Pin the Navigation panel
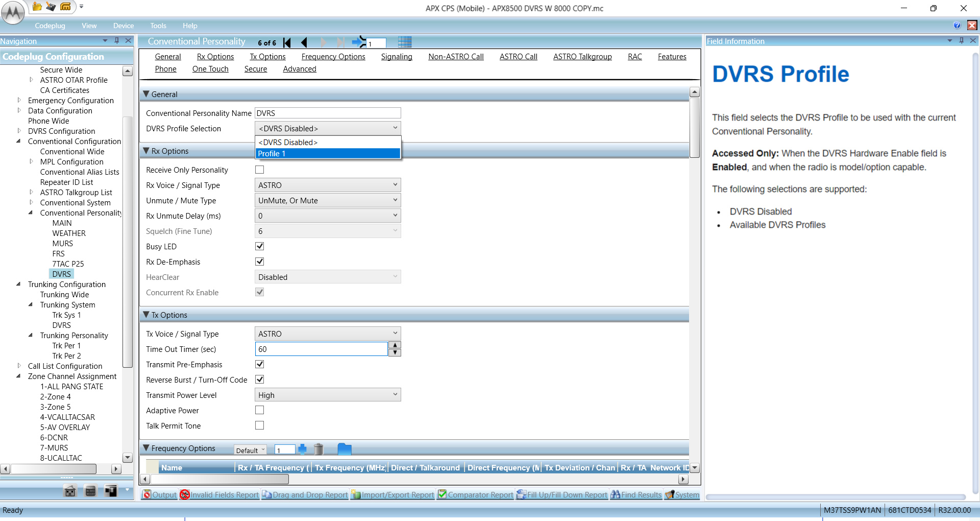Viewport: 980px width, 521px height. [x=117, y=40]
